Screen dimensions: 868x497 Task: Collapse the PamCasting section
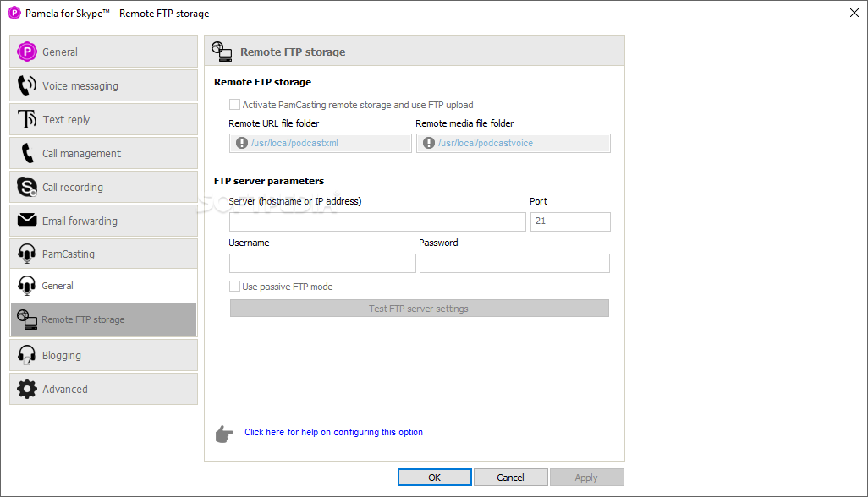103,254
